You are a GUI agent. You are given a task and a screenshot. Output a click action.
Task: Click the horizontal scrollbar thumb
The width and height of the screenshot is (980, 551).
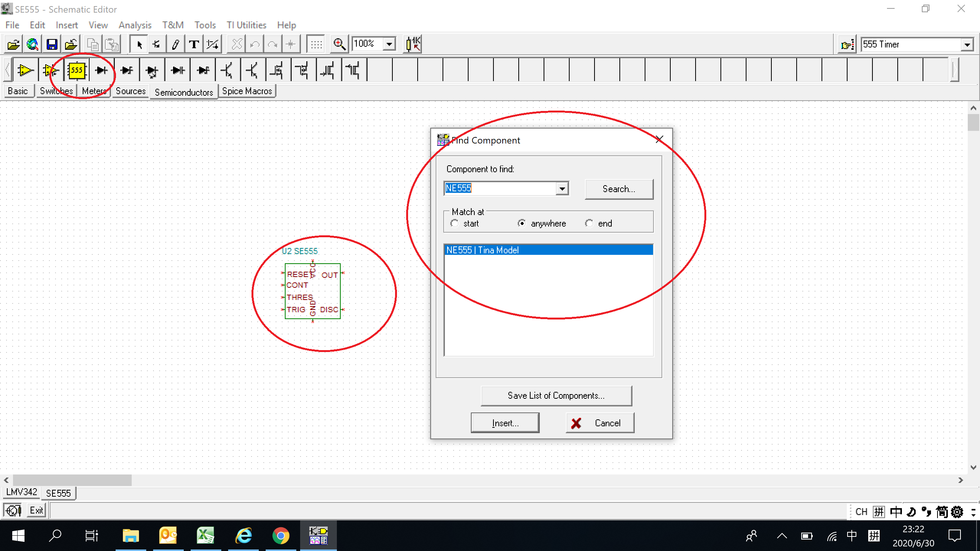pos(72,480)
